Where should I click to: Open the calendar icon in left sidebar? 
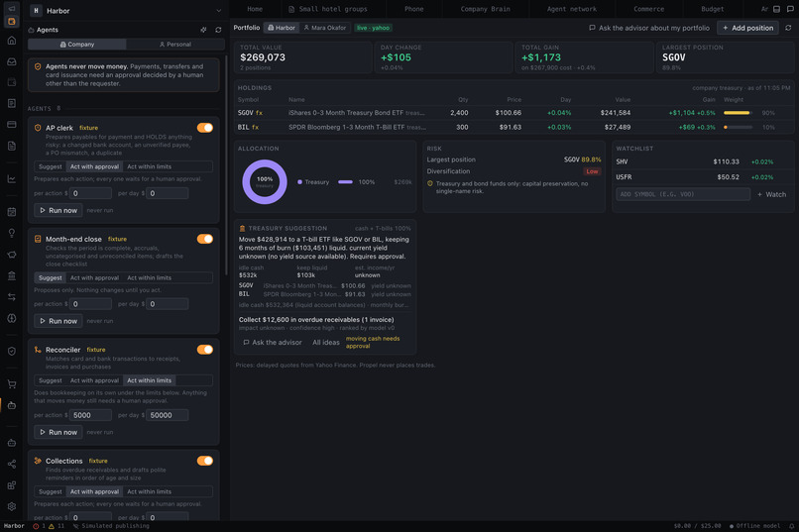pyautogui.click(x=12, y=212)
